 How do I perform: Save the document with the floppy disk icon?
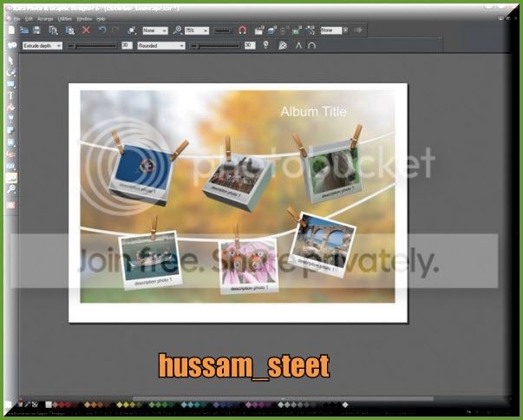point(36,30)
